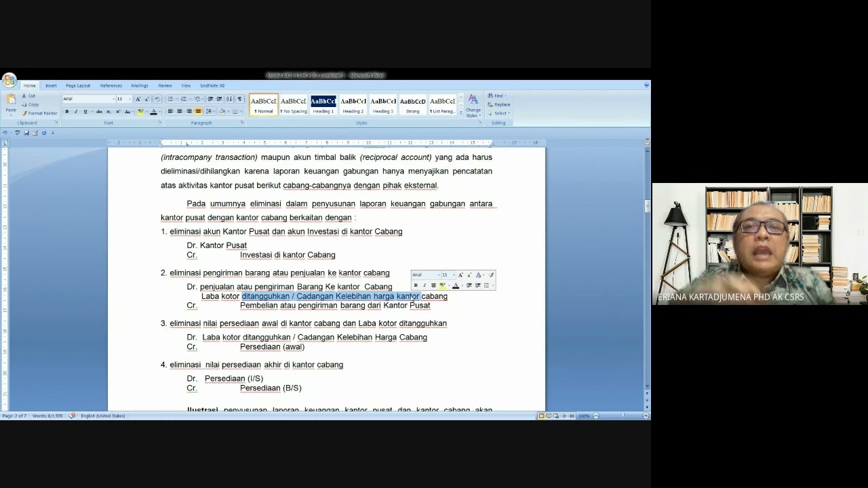Open the Review tab
This screenshot has height=488, width=868.
[165, 85]
